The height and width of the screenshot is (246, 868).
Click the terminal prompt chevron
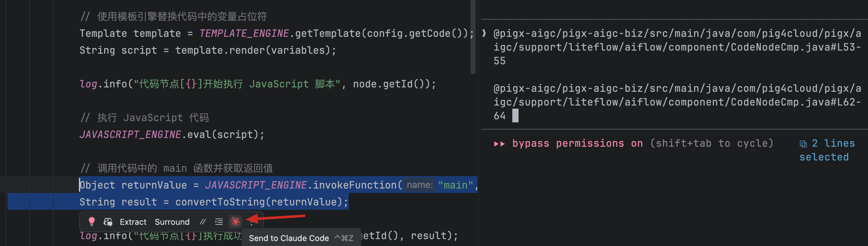pos(484,33)
